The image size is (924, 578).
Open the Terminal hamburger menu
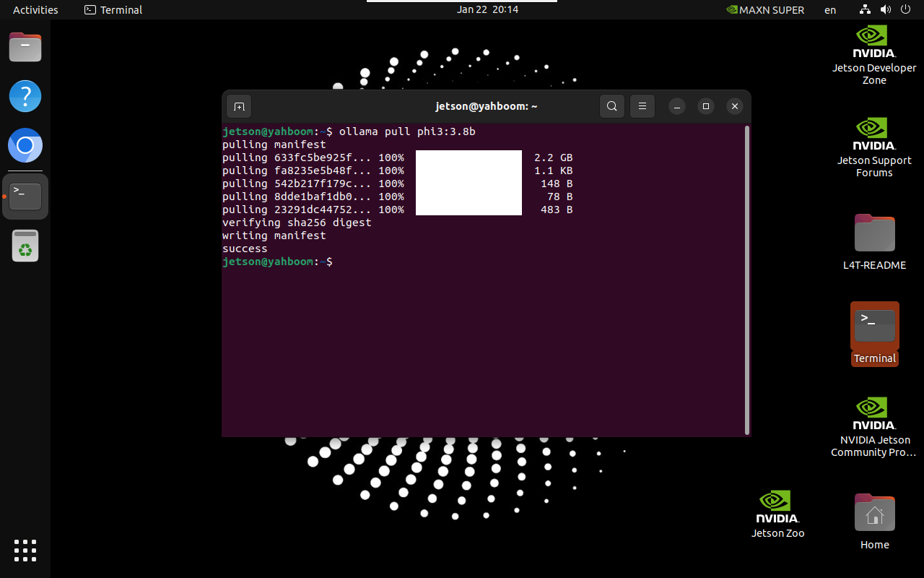pyautogui.click(x=642, y=106)
